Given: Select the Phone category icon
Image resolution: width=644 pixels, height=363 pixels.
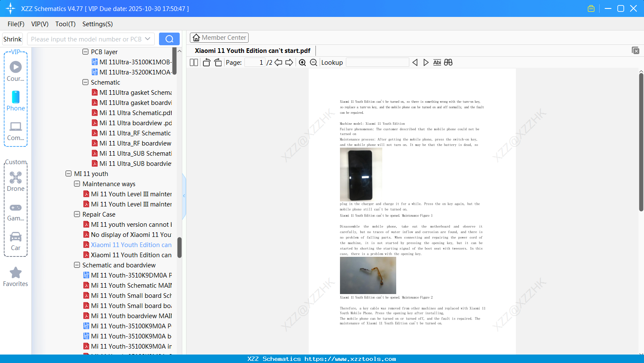Looking at the screenshot, I should pyautogui.click(x=16, y=101).
